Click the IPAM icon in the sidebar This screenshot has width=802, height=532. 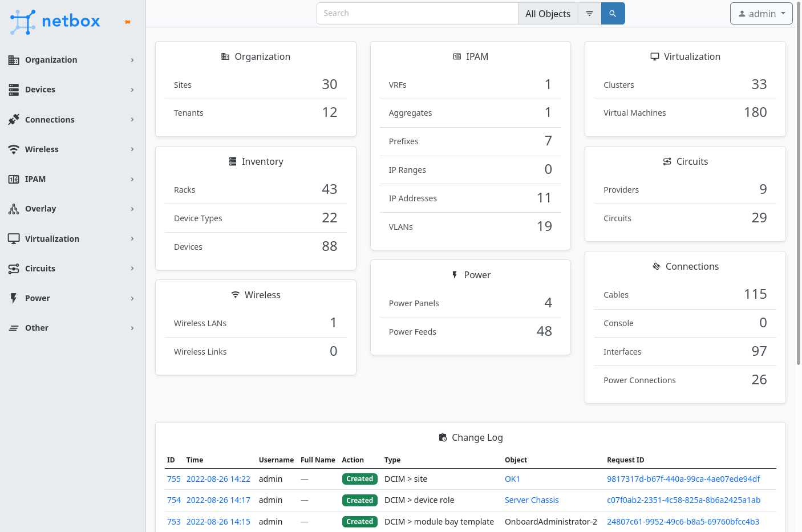point(14,178)
